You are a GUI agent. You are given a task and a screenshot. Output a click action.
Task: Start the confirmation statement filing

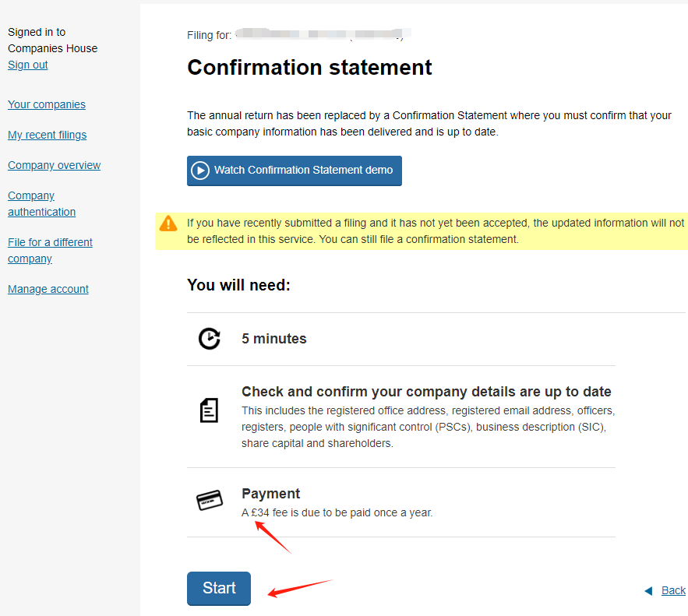pyautogui.click(x=219, y=589)
